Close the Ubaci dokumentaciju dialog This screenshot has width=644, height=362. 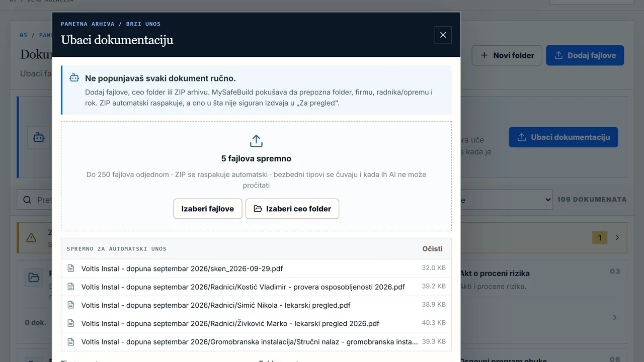[x=443, y=35]
